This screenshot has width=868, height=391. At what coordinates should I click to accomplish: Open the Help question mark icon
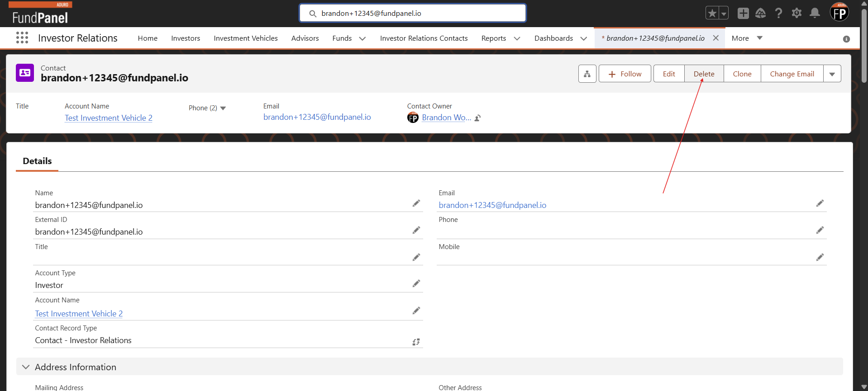coord(778,13)
